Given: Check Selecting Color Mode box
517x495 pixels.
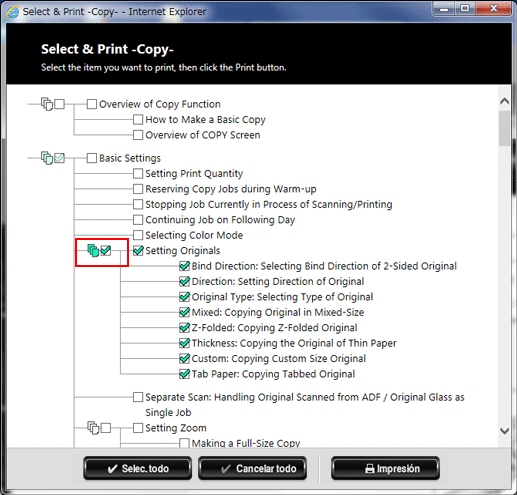Looking at the screenshot, I should 138,235.
